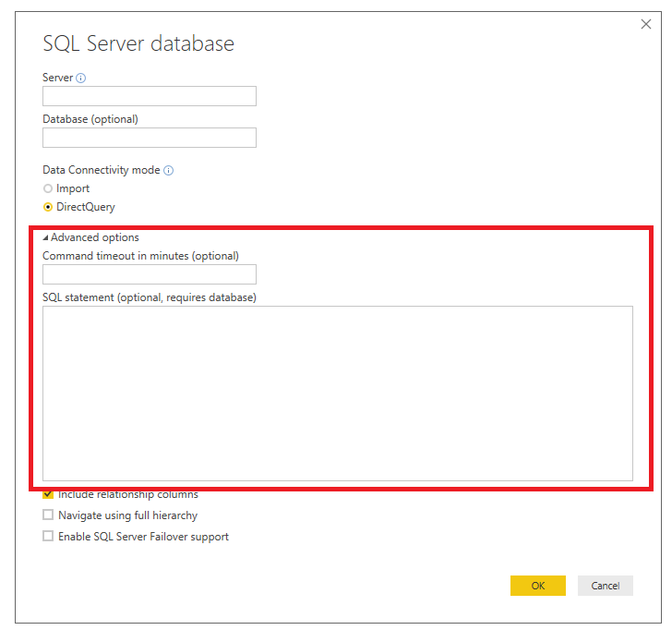
Task: Enable SQL Server Failover support checkbox
Action: 48,536
